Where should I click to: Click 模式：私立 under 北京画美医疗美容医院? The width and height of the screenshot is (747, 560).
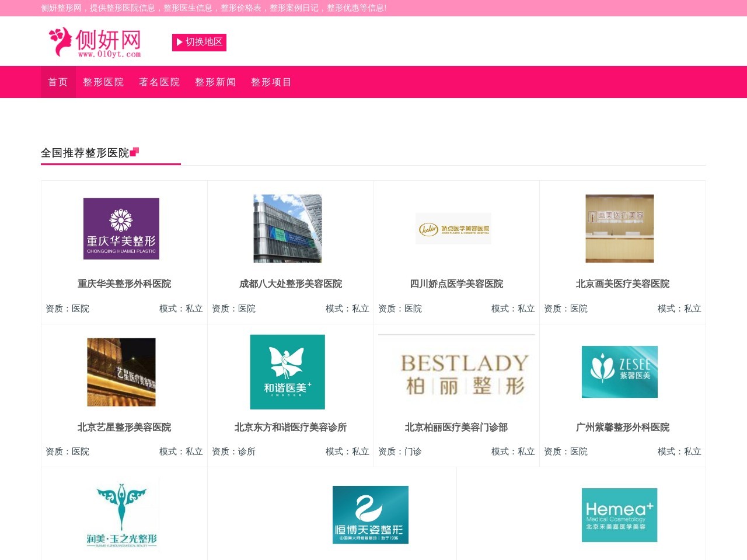(679, 309)
